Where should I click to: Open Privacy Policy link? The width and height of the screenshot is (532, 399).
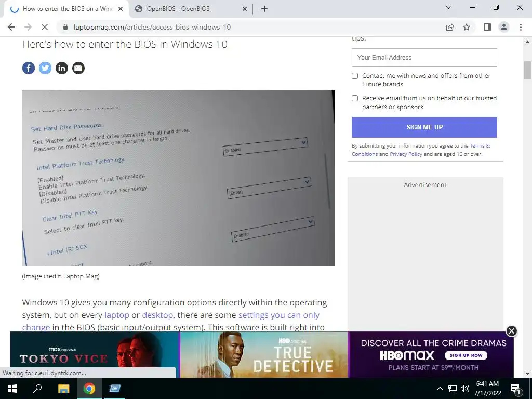point(406,154)
